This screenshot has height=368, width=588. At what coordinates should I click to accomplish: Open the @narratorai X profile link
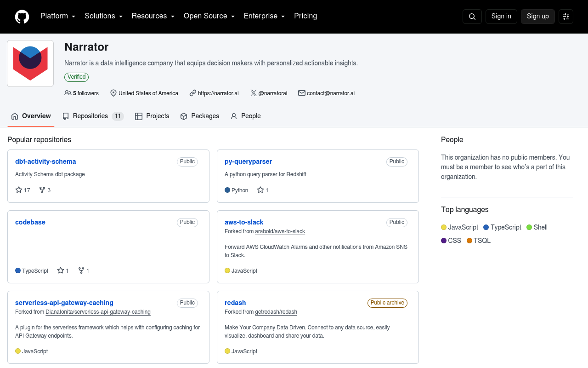(x=273, y=93)
